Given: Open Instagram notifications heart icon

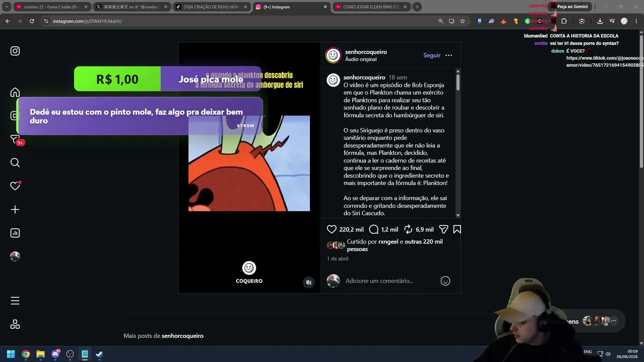Looking at the screenshot, I should 15,186.
